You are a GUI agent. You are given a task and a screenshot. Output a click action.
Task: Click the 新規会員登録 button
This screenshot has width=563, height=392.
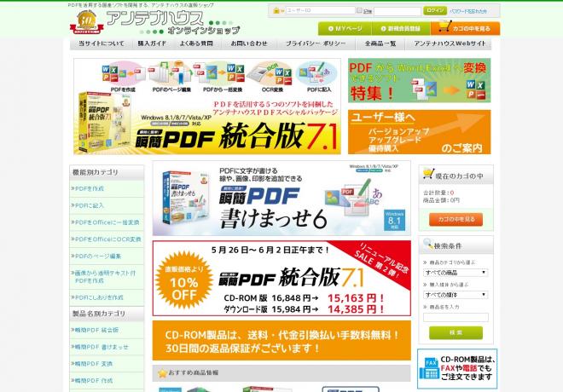click(x=401, y=28)
